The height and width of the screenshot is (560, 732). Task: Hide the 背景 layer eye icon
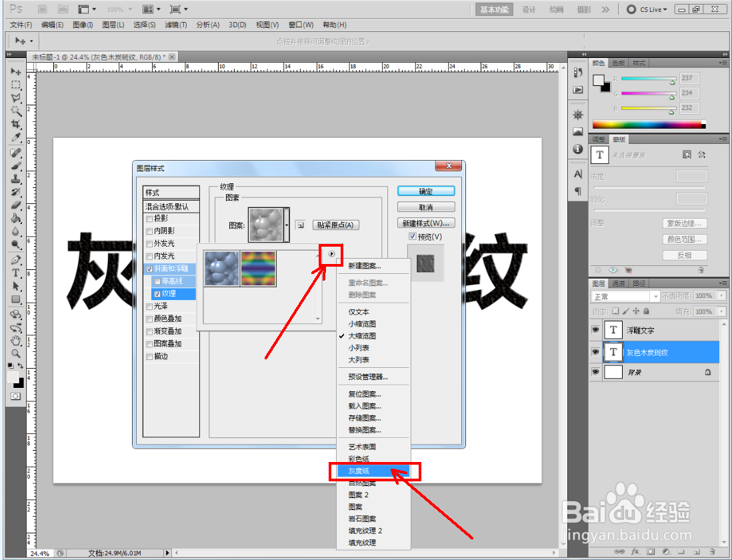[x=595, y=372]
